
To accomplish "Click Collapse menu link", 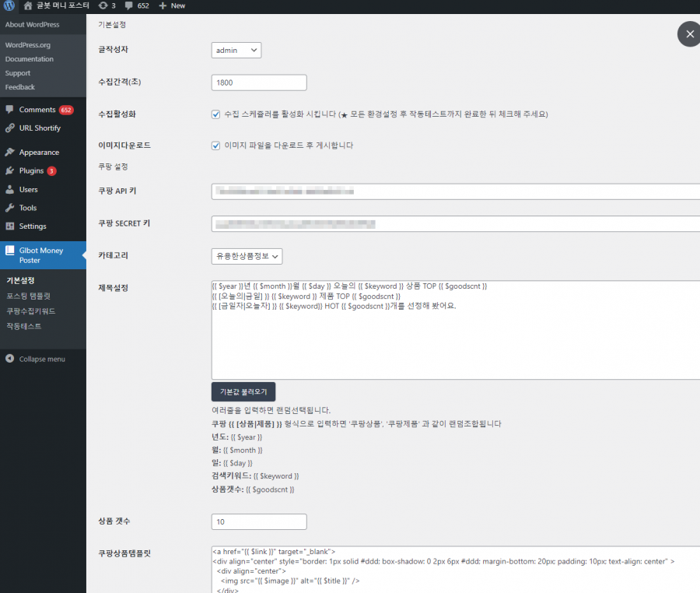I will coord(42,359).
